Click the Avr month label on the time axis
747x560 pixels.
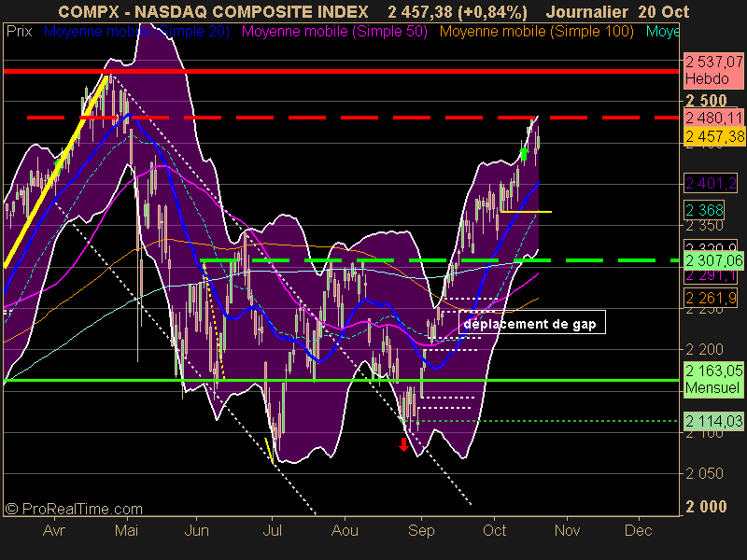click(x=54, y=530)
